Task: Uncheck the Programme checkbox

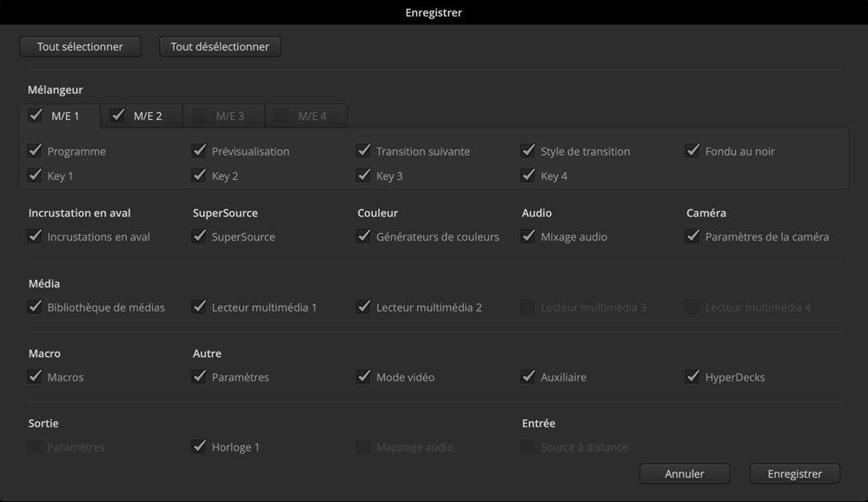Action: pyautogui.click(x=35, y=151)
